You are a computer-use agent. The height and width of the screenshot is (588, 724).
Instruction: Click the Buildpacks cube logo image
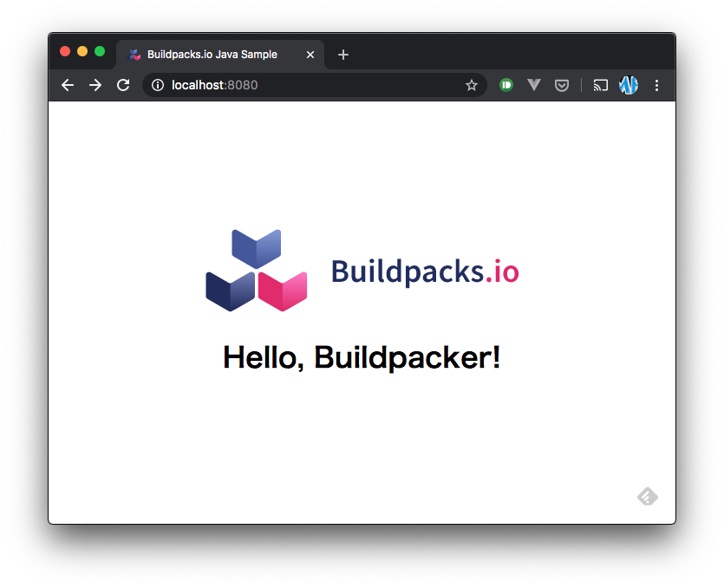pos(257,271)
